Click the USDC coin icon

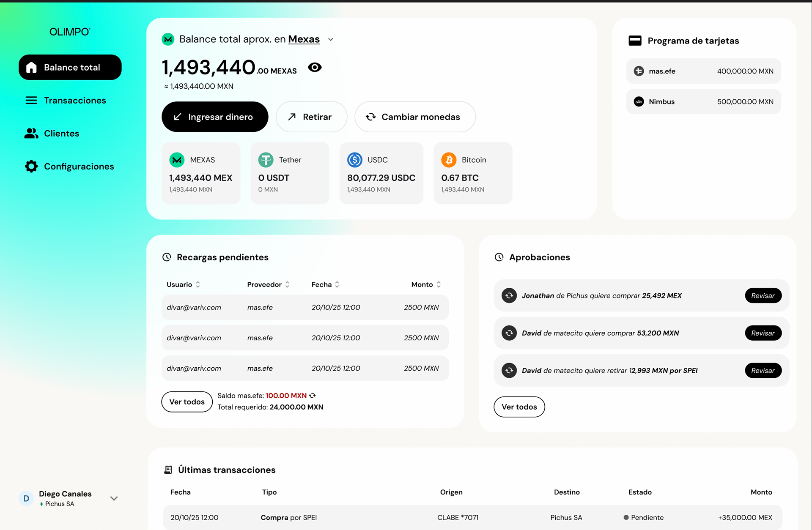[x=355, y=160]
